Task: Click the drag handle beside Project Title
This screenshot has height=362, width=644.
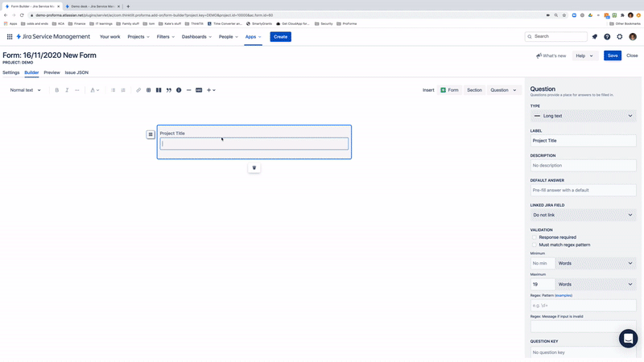Action: 151,134
